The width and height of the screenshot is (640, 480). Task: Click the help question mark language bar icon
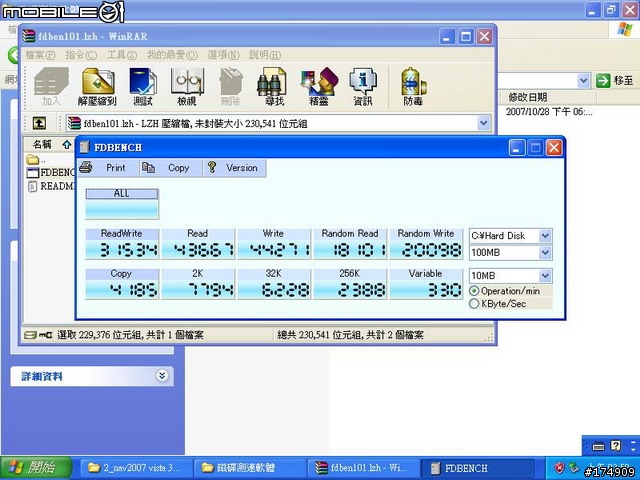(616, 446)
